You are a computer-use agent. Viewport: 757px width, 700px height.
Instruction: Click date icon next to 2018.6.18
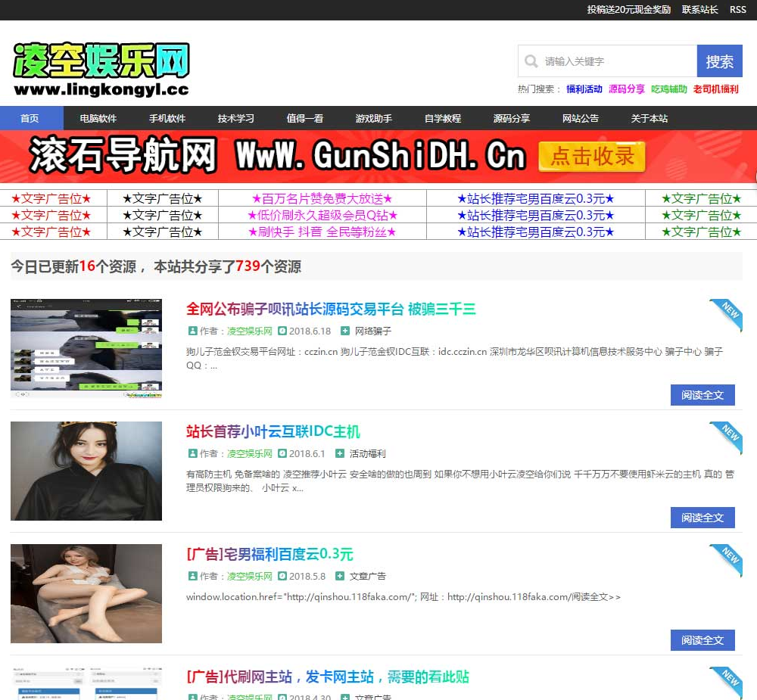click(282, 331)
